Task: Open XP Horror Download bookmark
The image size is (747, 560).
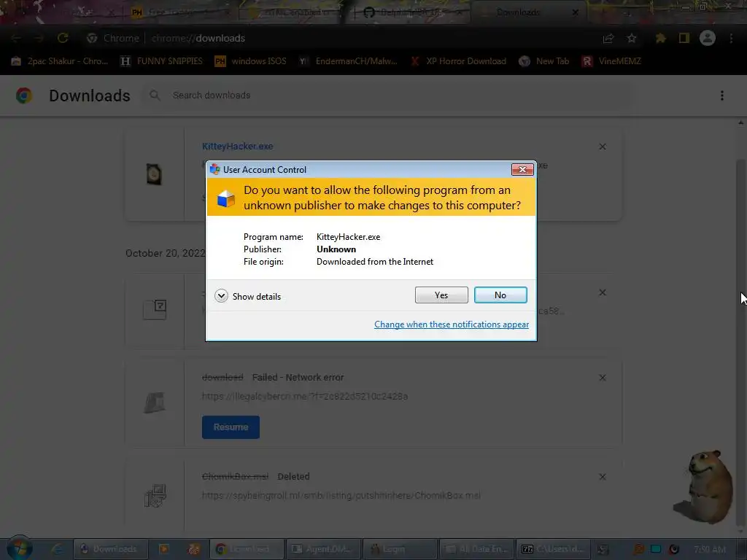Action: click(x=458, y=61)
